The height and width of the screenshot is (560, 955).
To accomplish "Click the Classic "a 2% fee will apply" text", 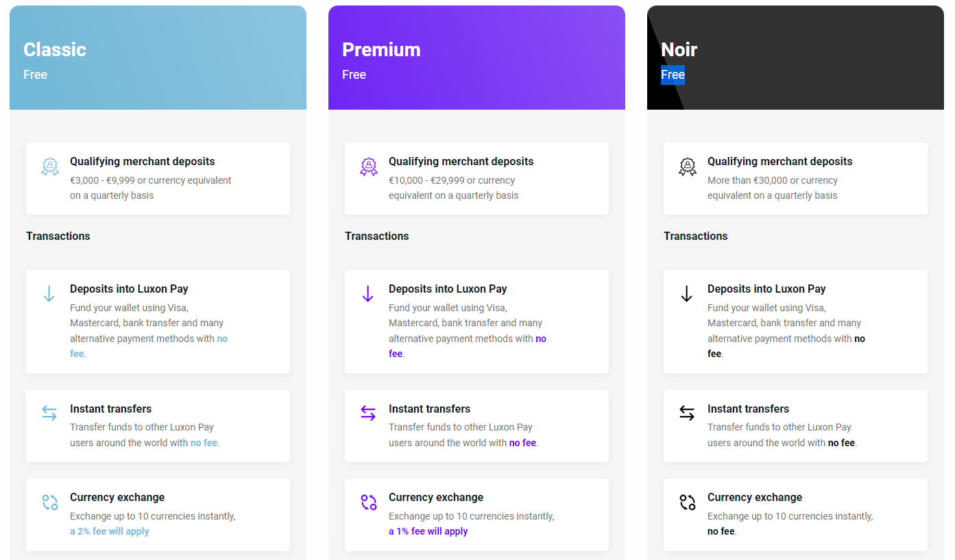I will 110,531.
